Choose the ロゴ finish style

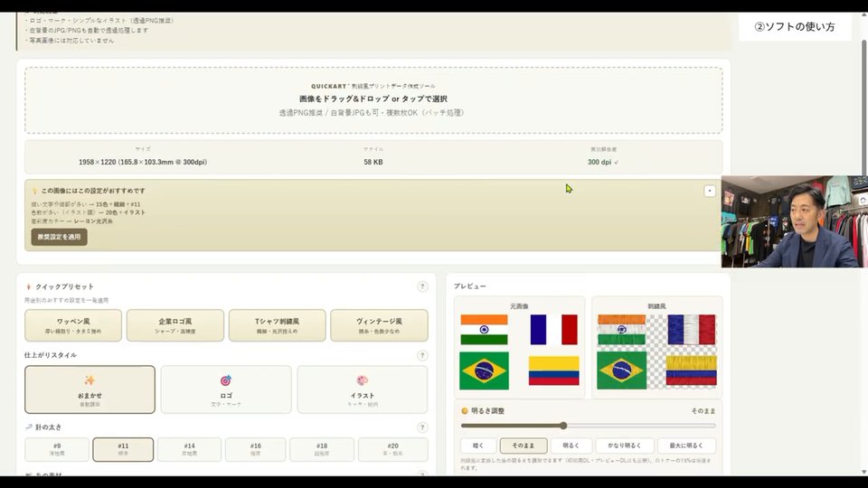click(226, 389)
